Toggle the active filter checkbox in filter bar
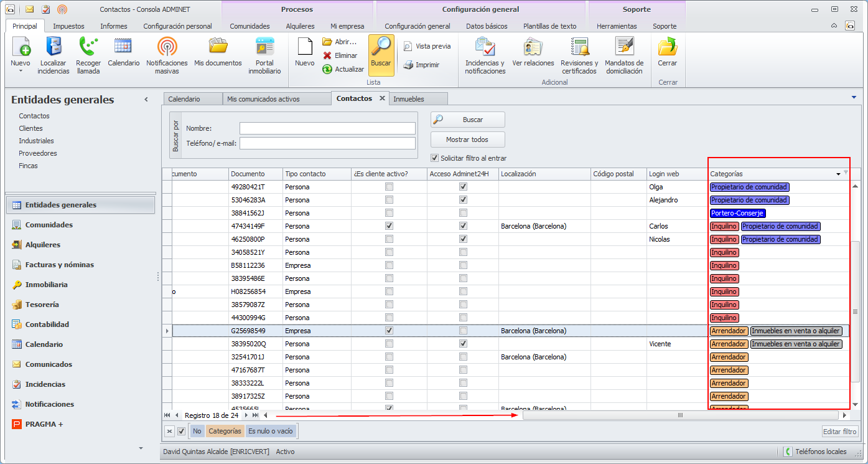Viewport: 868px width, 464px height. (x=182, y=431)
